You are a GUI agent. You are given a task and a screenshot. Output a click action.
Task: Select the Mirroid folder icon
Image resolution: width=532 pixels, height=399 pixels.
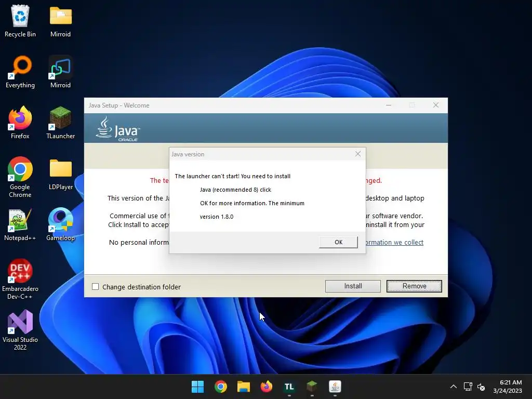coord(61,21)
